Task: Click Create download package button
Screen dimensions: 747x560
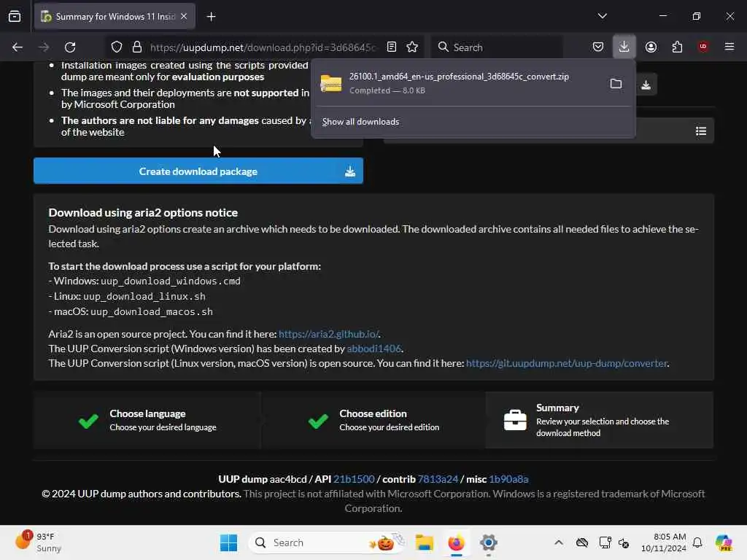Action: 198,171
